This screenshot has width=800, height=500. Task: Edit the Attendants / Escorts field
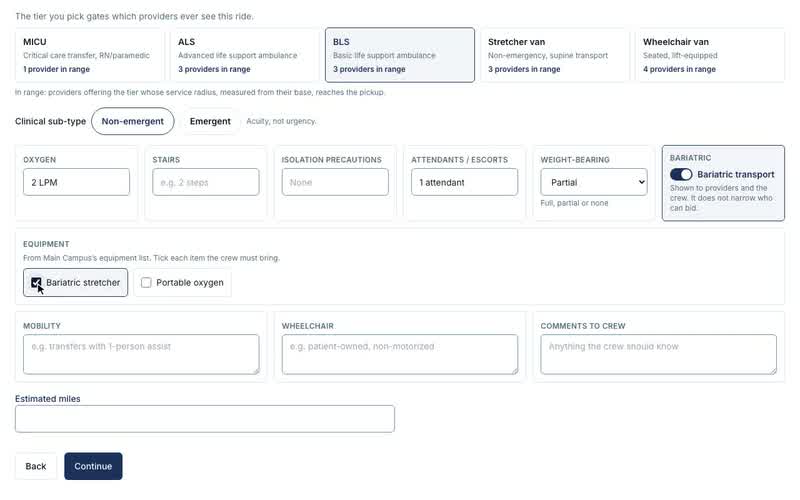point(464,182)
